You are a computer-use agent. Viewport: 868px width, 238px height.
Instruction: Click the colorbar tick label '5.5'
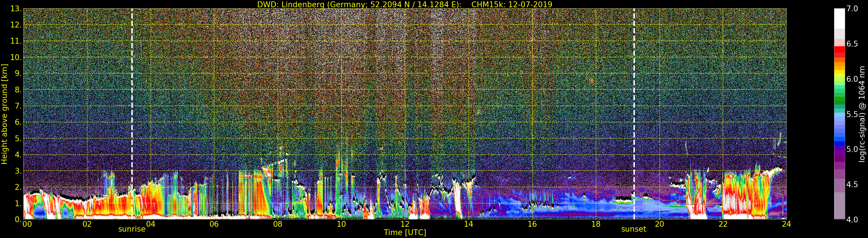852,114
